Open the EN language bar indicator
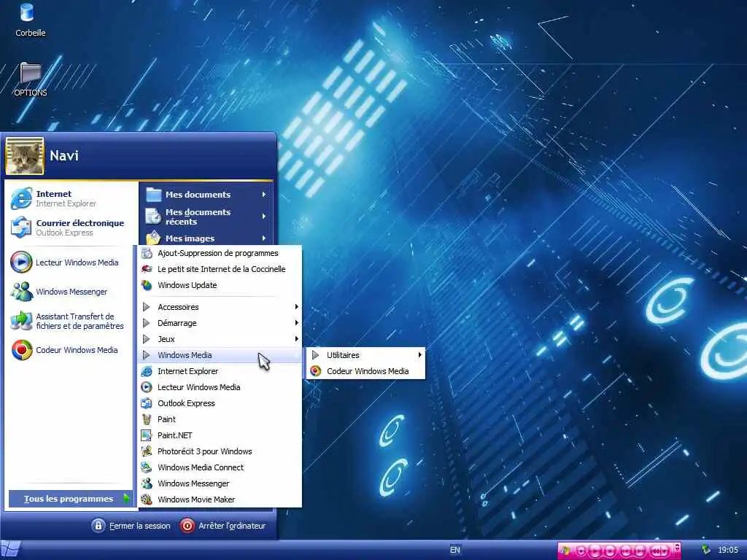 pyautogui.click(x=455, y=550)
